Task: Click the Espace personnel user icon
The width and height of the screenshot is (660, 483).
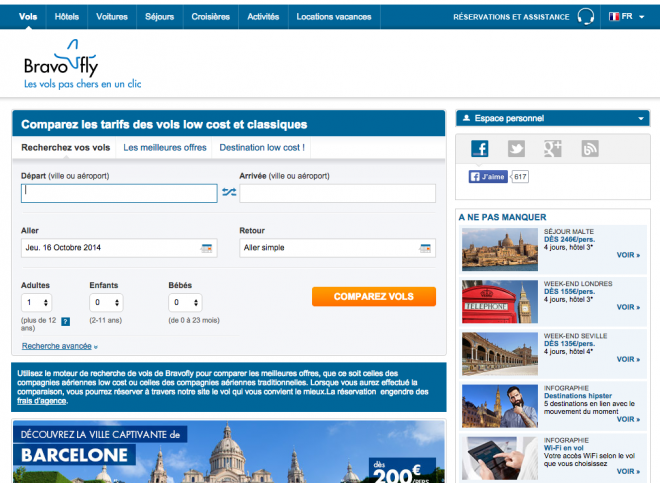Action: click(x=466, y=118)
